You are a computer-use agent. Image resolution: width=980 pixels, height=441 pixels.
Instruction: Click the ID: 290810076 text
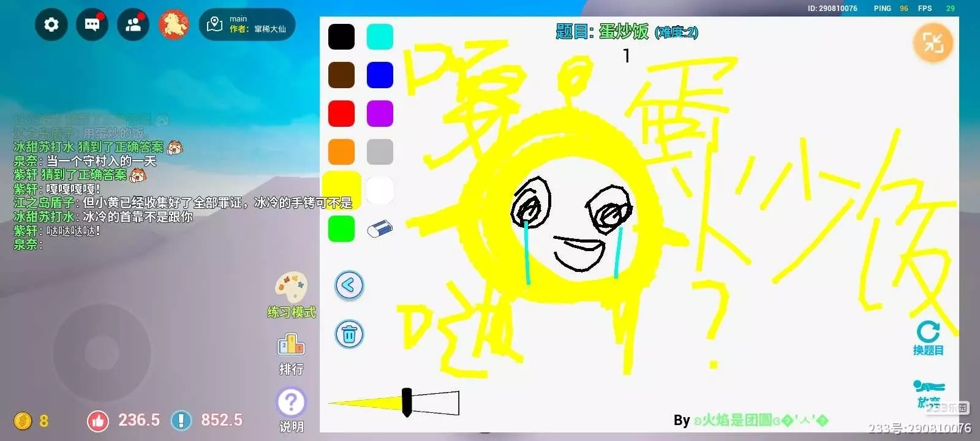click(832, 9)
